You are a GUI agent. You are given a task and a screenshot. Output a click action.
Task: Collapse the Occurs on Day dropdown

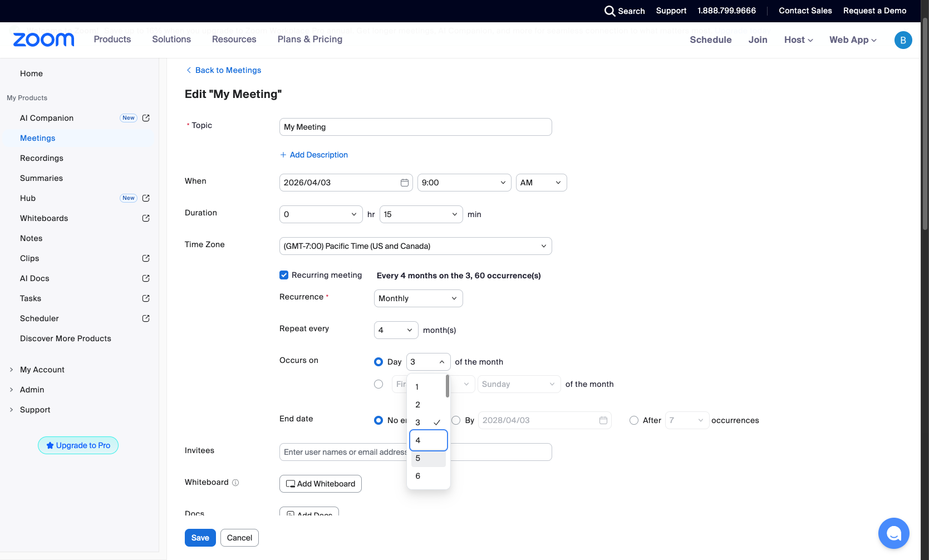pyautogui.click(x=429, y=362)
